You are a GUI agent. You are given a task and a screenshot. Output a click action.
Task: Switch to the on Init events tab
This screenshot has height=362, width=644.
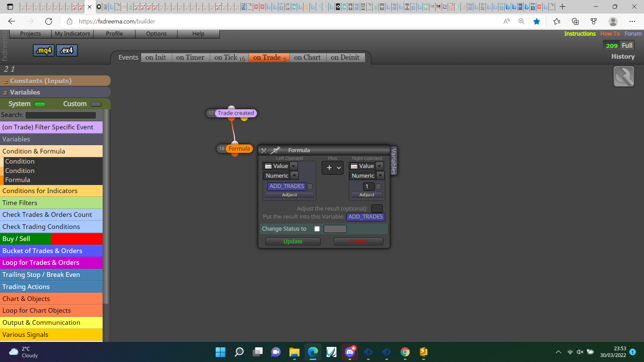[156, 57]
